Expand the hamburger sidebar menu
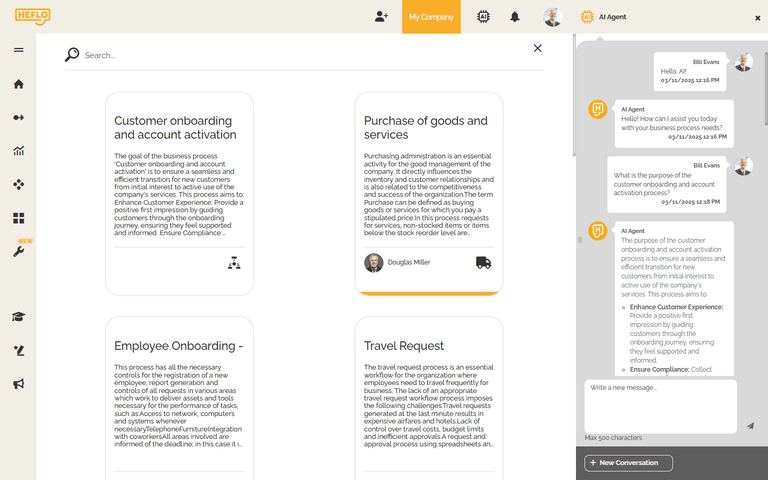 point(18,50)
